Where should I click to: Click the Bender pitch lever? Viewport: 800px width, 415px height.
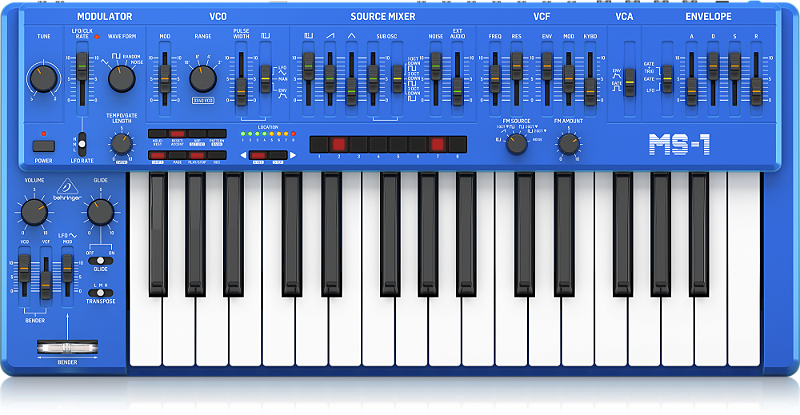67,348
